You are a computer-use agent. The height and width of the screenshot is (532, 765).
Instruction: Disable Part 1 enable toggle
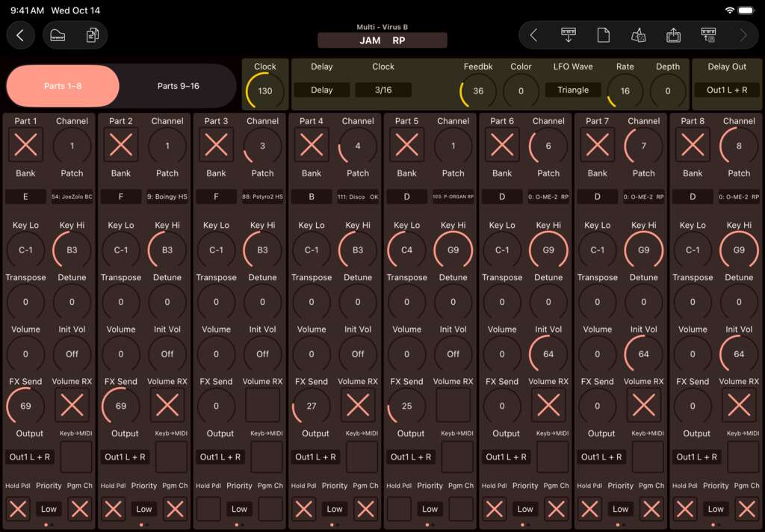[x=26, y=145]
